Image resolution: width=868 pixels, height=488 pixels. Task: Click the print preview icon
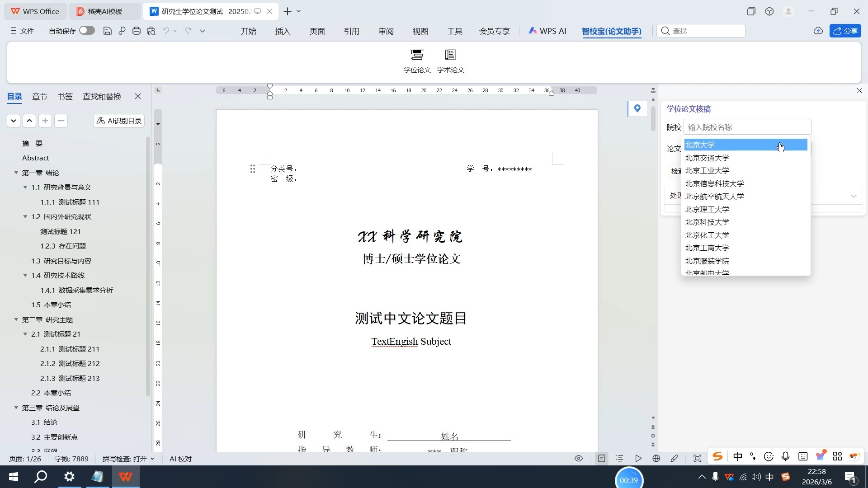151,31
